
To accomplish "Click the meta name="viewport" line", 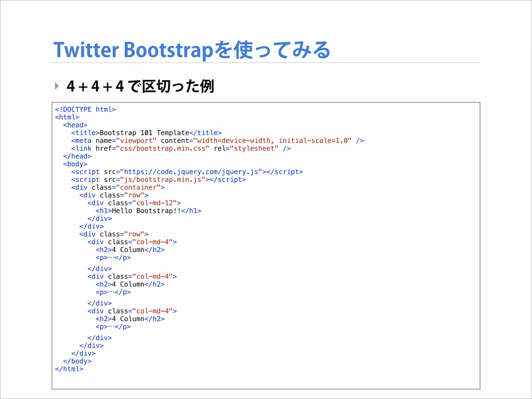I will (218, 141).
